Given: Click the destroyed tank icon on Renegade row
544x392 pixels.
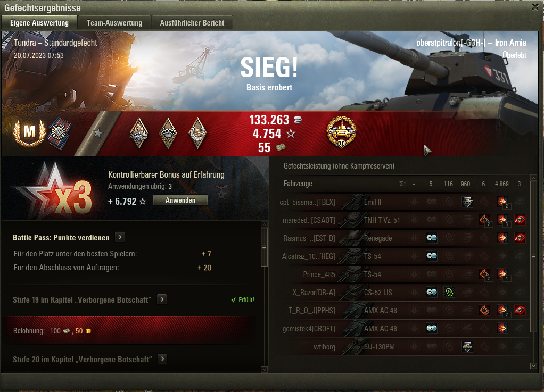Looking at the screenshot, I should pyautogui.click(x=520, y=238).
